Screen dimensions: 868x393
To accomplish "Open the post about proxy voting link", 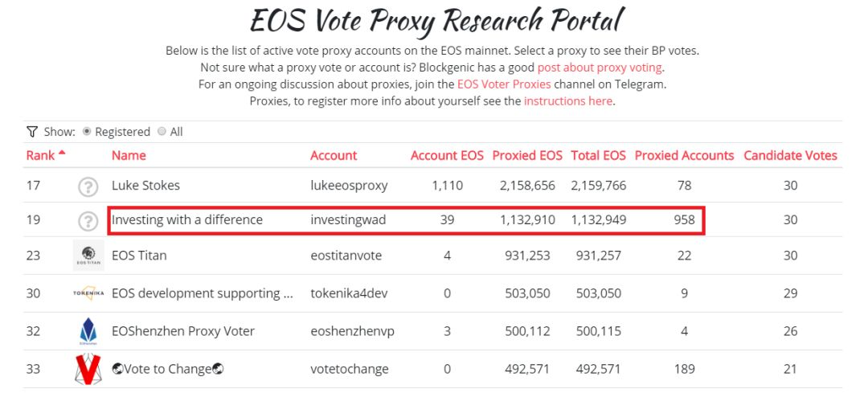I will 600,68.
